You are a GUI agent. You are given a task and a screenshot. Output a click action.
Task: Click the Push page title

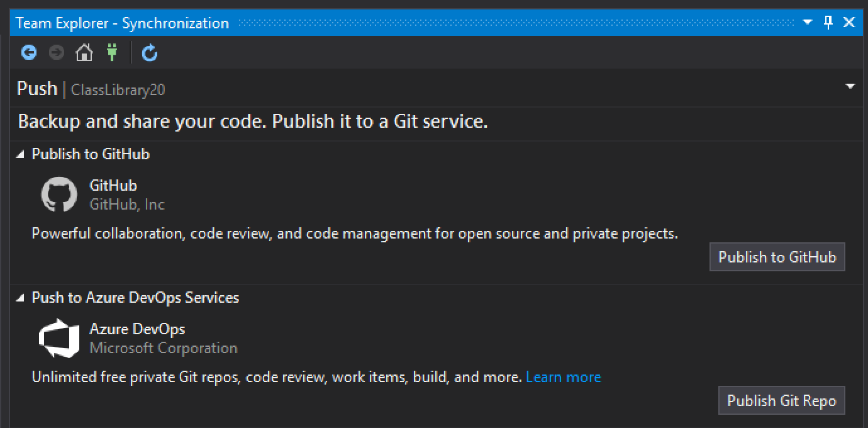[37, 89]
